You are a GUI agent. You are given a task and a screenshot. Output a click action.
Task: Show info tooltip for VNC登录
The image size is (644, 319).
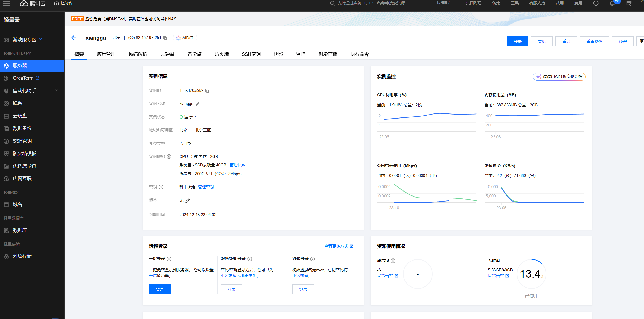pos(313,259)
